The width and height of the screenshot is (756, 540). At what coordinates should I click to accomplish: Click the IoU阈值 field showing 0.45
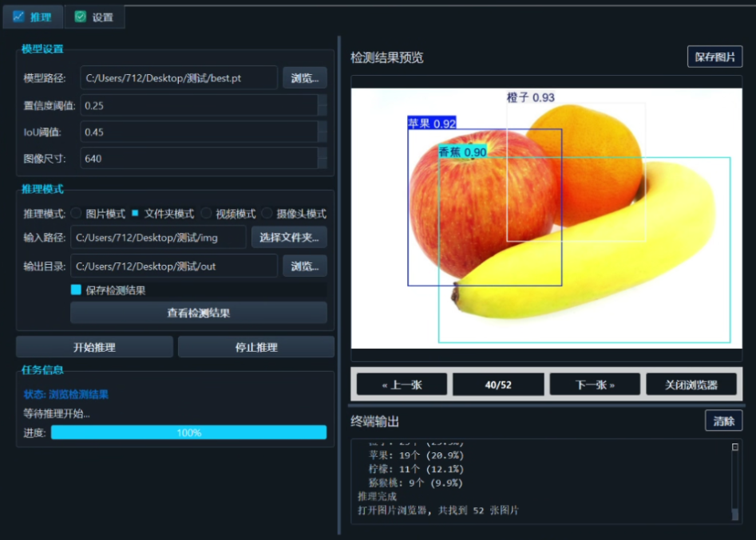coord(199,132)
